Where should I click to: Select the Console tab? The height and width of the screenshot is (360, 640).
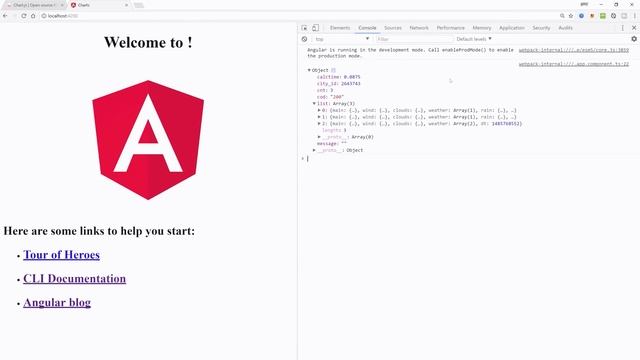click(367, 28)
